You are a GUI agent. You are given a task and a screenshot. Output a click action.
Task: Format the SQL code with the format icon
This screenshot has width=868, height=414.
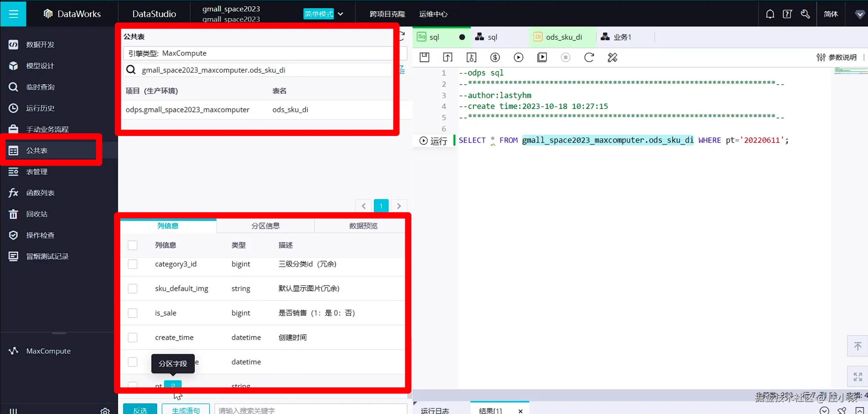(x=612, y=57)
